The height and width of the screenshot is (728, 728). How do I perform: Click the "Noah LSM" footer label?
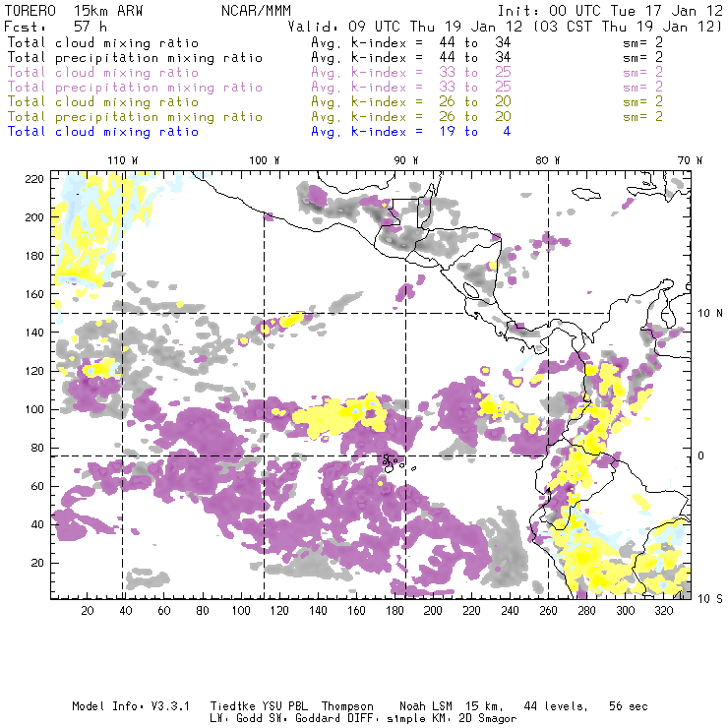click(425, 706)
